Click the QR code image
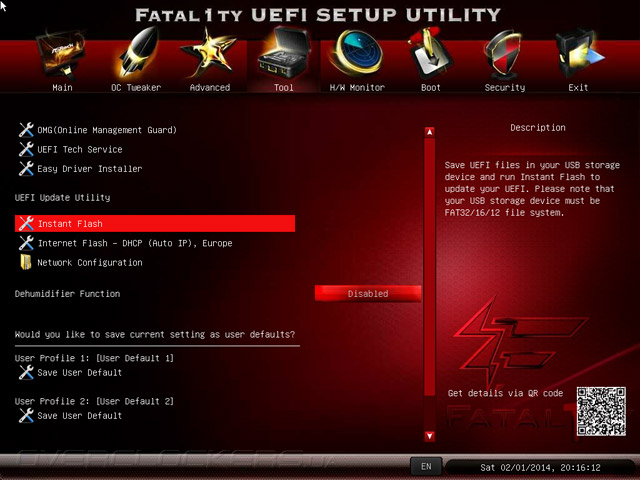This screenshot has width=640, height=480. click(x=601, y=411)
